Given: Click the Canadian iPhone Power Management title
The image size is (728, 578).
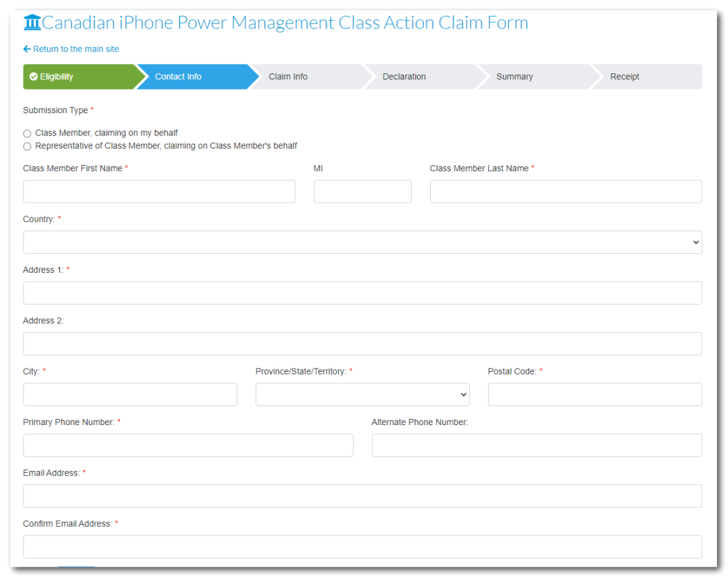Looking at the screenshot, I should point(285,23).
